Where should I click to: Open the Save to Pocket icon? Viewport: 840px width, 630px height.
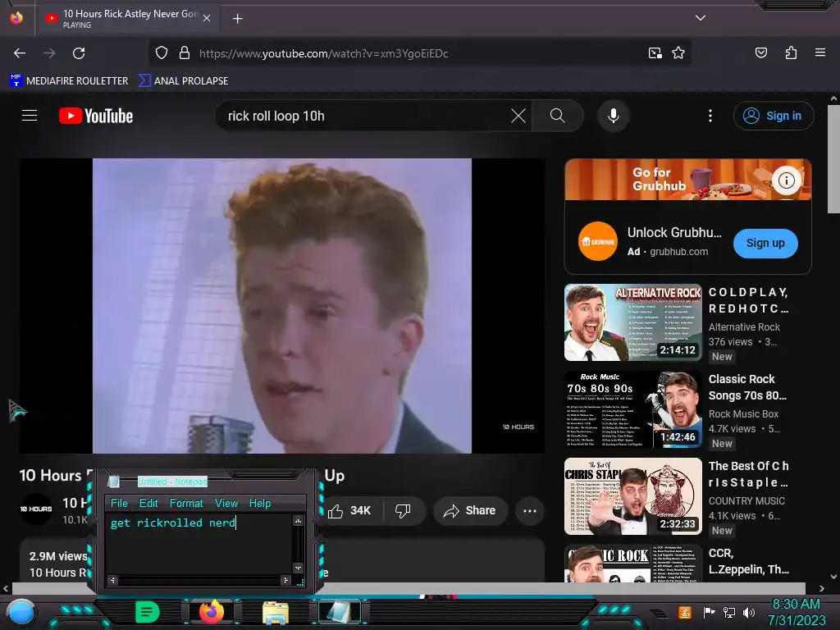[760, 52]
